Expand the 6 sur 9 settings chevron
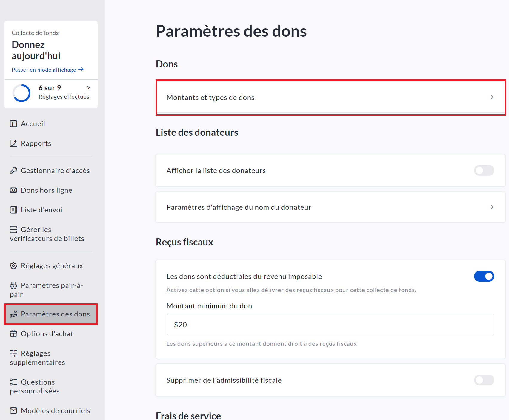509x420 pixels. [x=88, y=88]
